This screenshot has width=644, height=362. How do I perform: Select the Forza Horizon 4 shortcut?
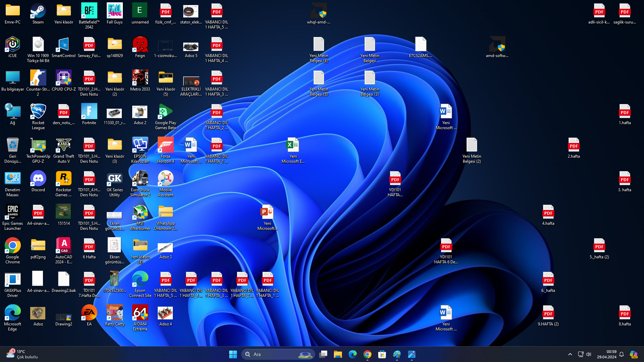point(165,146)
